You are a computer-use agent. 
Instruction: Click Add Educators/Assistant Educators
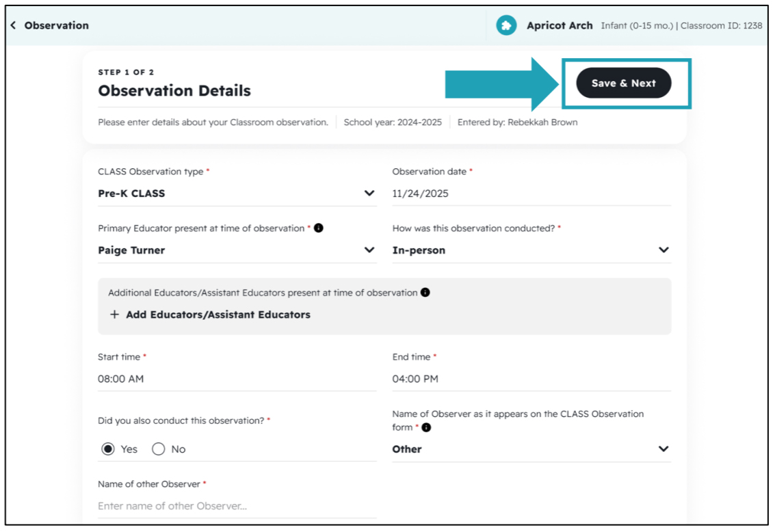[x=218, y=315]
